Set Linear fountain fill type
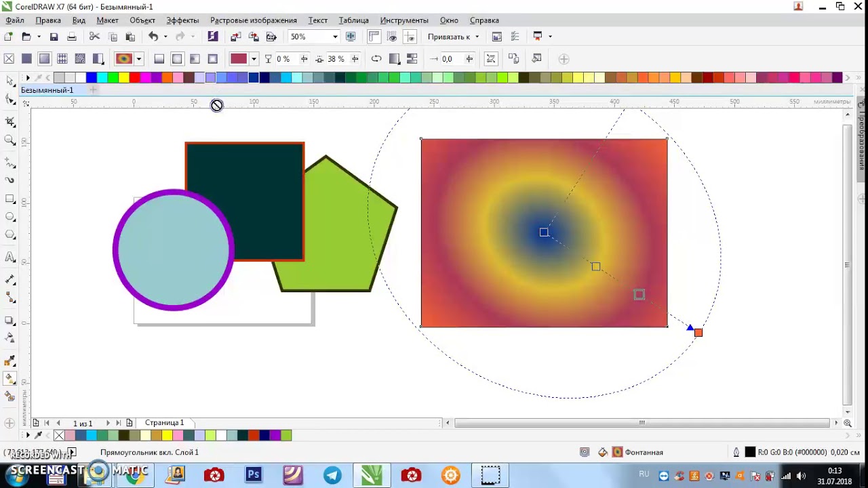The height and width of the screenshot is (488, 868). [x=159, y=59]
